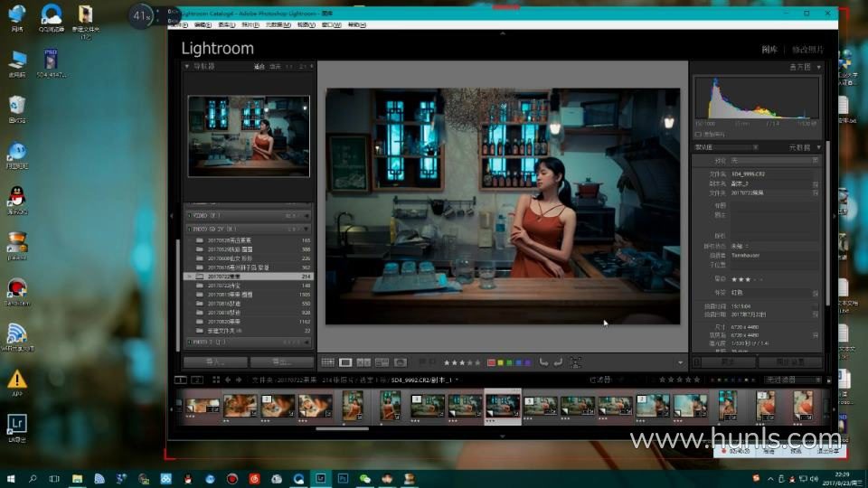This screenshot has width=868, height=488.
Task: Open File Explorer from taskbar
Action: coord(77,479)
